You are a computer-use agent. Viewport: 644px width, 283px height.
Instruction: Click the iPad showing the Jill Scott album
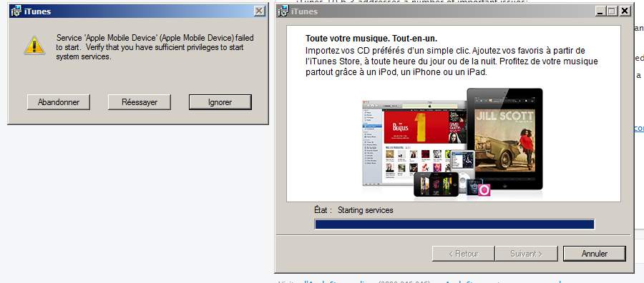click(x=504, y=139)
